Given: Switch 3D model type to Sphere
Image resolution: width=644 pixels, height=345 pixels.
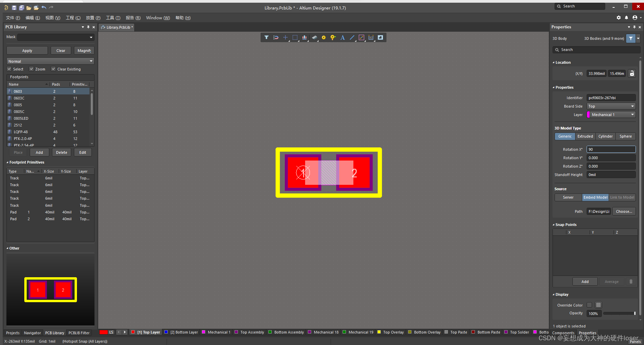Looking at the screenshot, I should 625,136.
